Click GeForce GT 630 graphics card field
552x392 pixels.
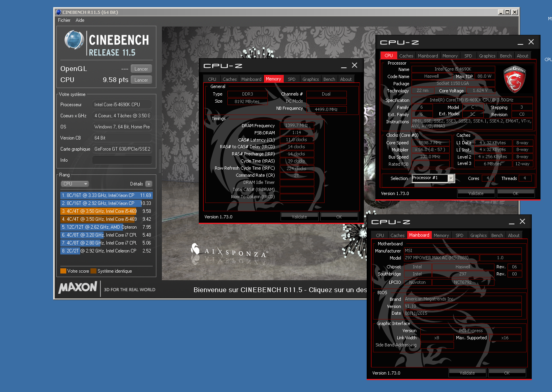pyautogui.click(x=122, y=149)
